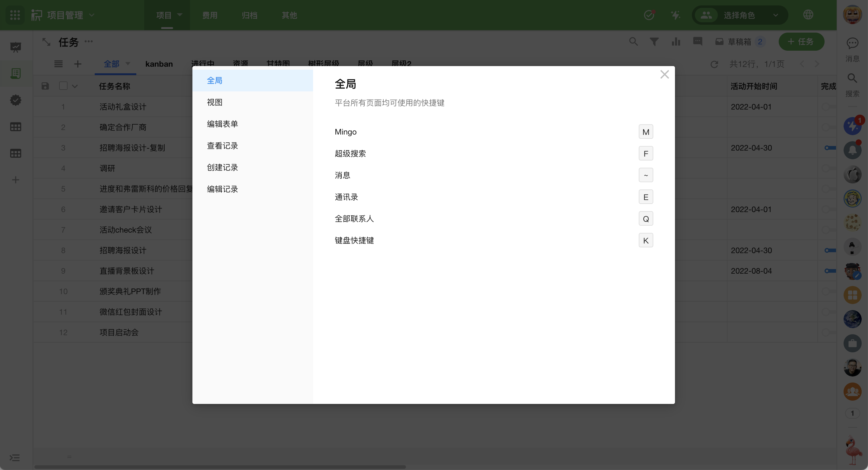Image resolution: width=868 pixels, height=470 pixels.
Task: Click the app launcher grid icon
Action: pyautogui.click(x=15, y=15)
